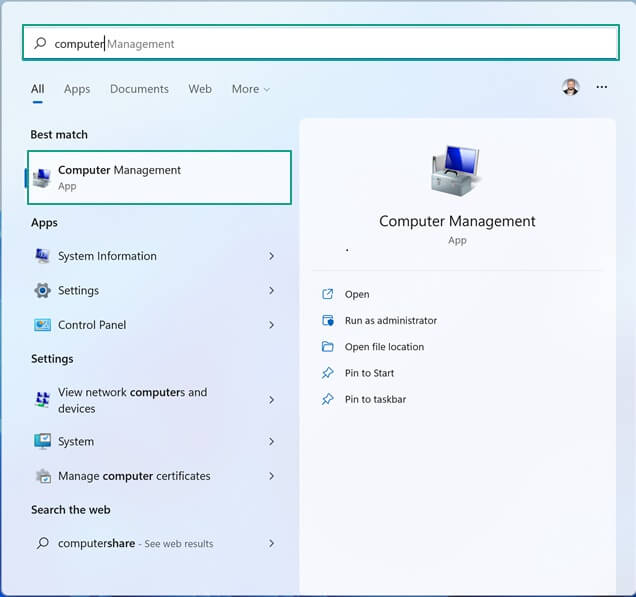The height and width of the screenshot is (597, 636).
Task: Select Pin to taskbar
Action: (x=375, y=399)
